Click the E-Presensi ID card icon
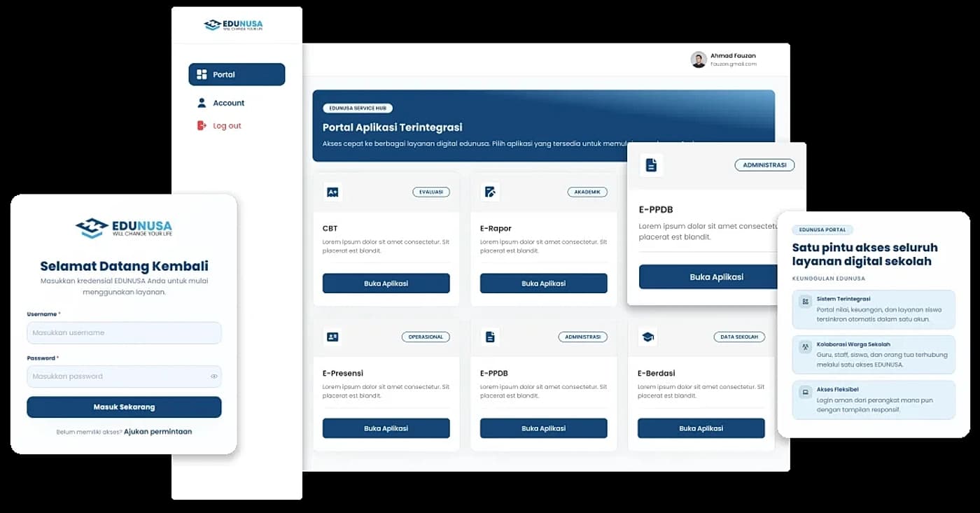This screenshot has width=980, height=513. pos(332,337)
